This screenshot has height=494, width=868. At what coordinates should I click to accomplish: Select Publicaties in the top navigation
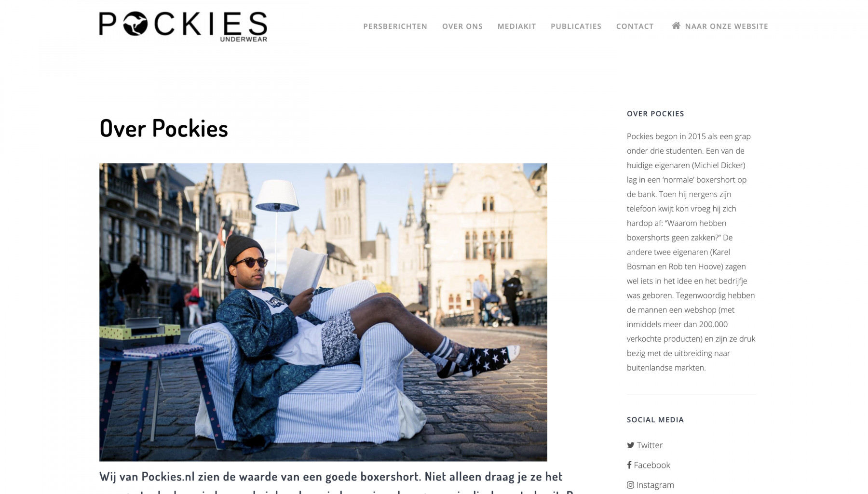[576, 27]
